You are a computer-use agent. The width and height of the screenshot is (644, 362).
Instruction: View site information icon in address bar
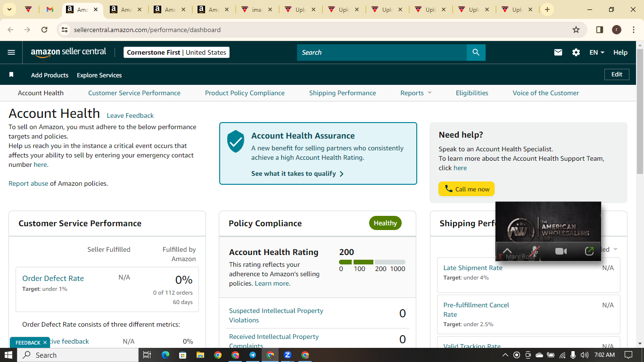(x=65, y=30)
